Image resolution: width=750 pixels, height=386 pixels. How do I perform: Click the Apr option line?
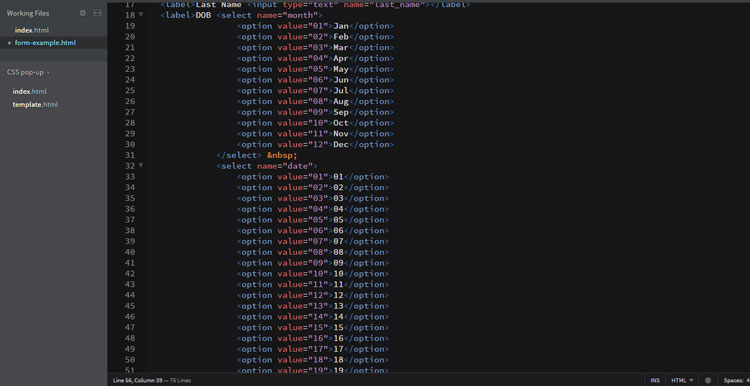(x=315, y=58)
